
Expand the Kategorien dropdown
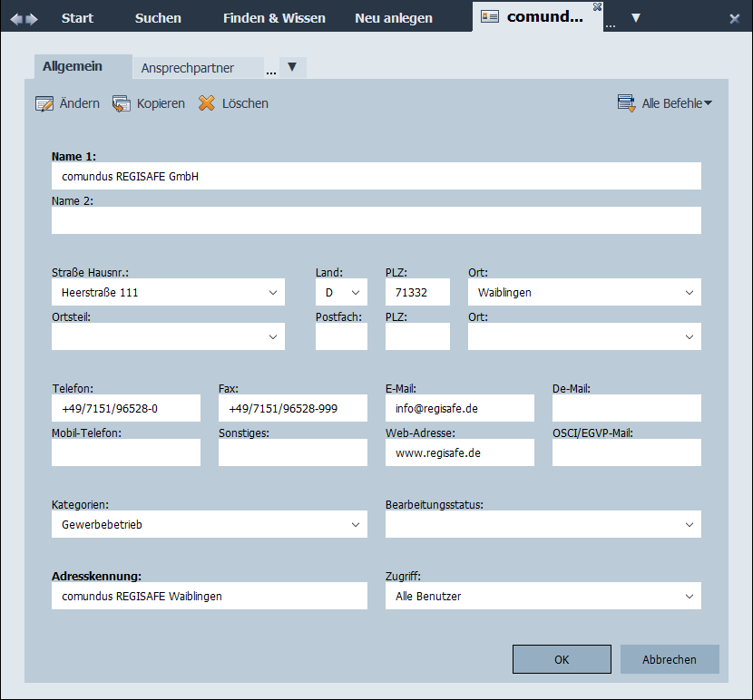coord(355,524)
